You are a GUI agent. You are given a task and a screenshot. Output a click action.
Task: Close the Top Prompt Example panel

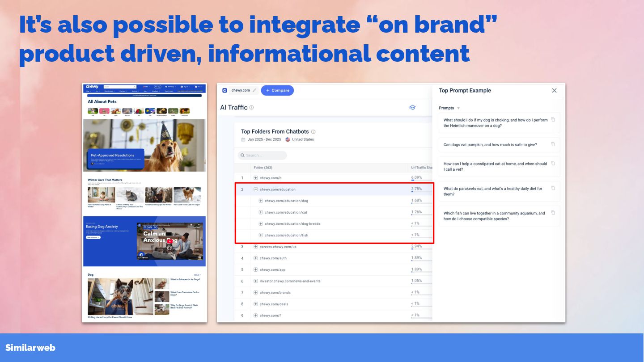(554, 90)
